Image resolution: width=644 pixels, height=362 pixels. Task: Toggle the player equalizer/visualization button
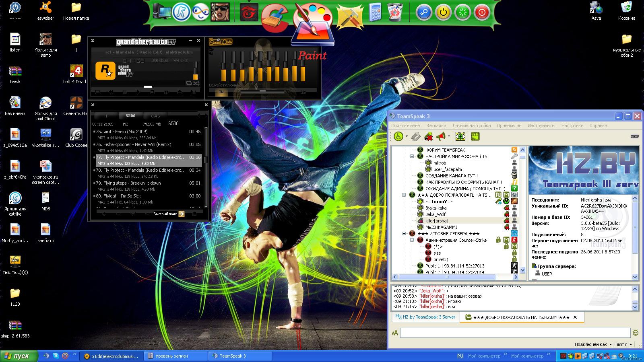pos(193,92)
